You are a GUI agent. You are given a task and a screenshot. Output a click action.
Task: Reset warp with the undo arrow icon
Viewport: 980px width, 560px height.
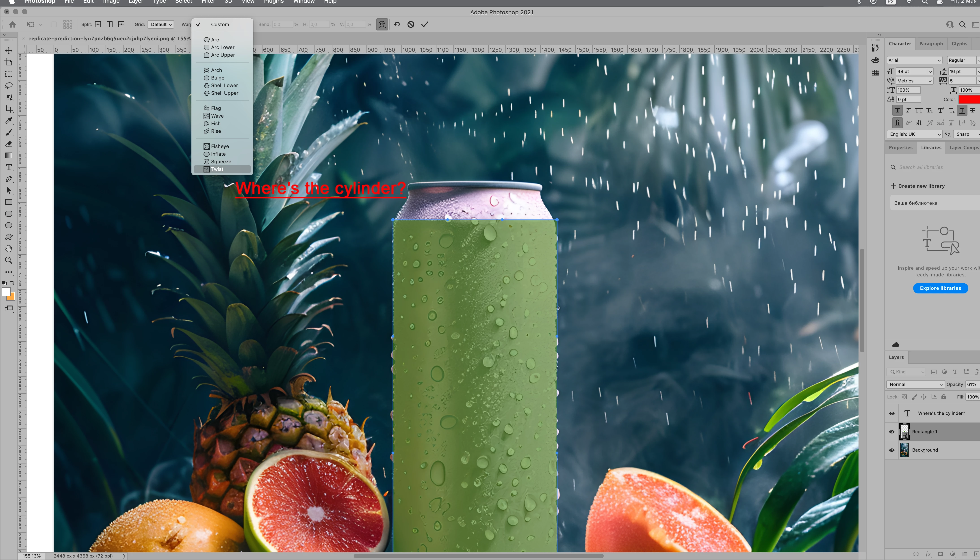(x=397, y=24)
